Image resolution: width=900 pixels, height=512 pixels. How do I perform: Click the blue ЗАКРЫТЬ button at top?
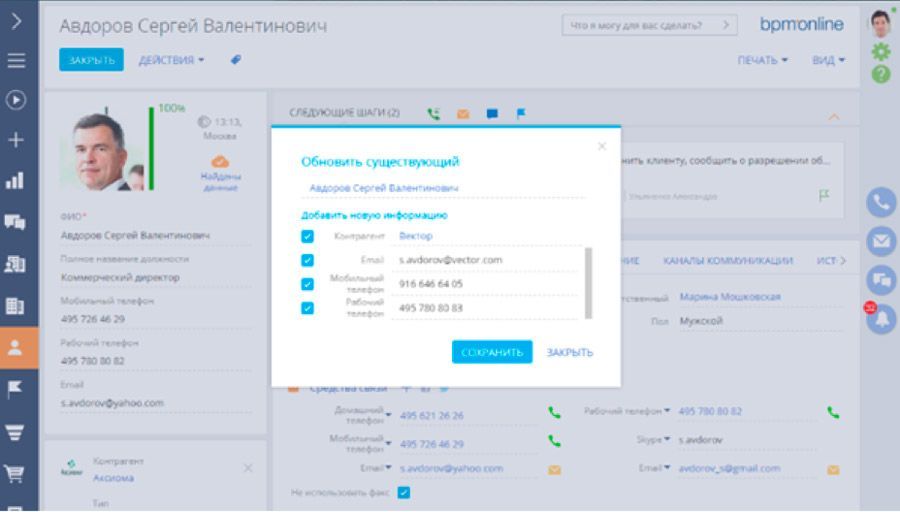(x=91, y=60)
